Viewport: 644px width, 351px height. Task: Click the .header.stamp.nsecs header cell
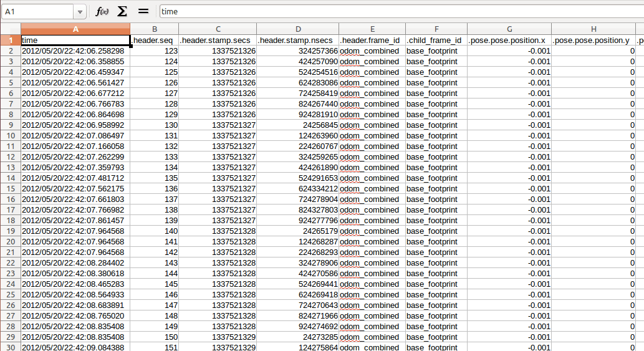(298, 41)
